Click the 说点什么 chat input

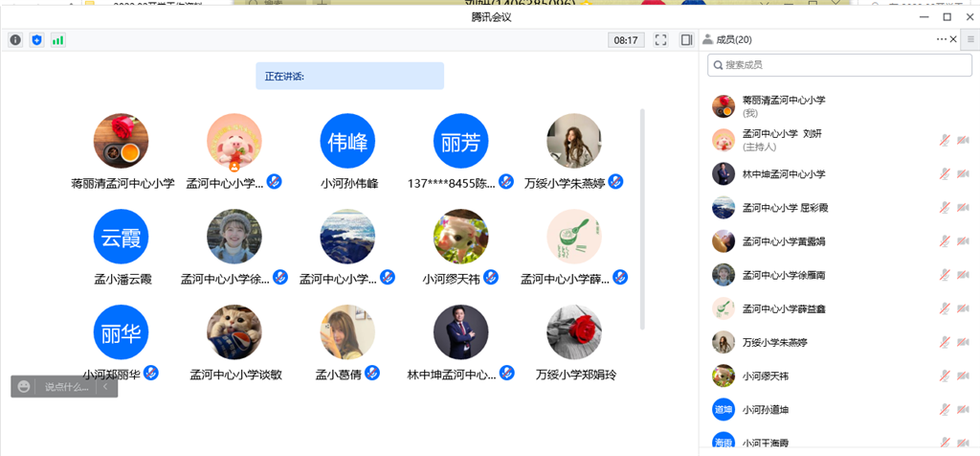coord(65,387)
